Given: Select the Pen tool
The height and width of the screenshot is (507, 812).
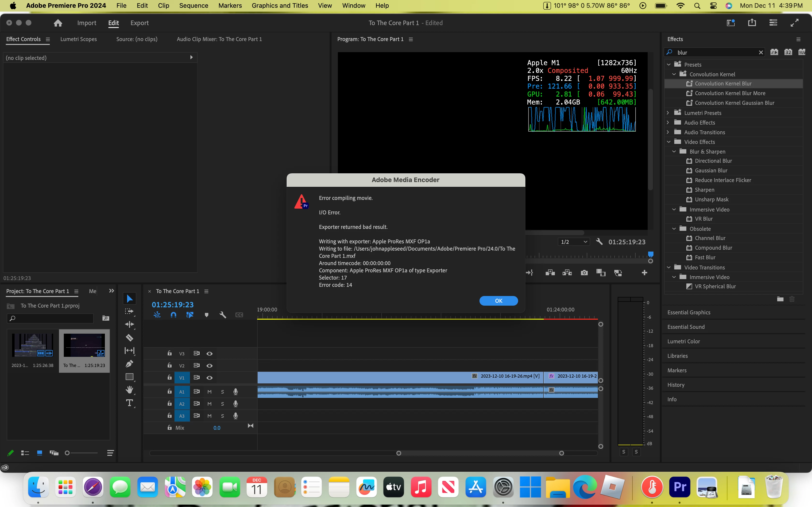Looking at the screenshot, I should (130, 364).
